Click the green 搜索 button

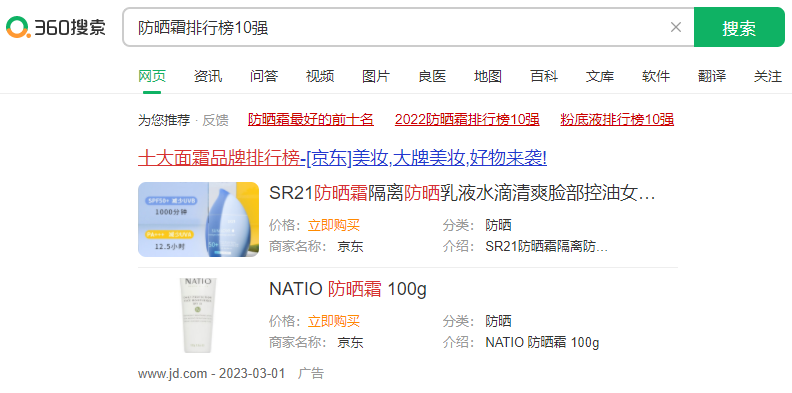pyautogui.click(x=739, y=27)
